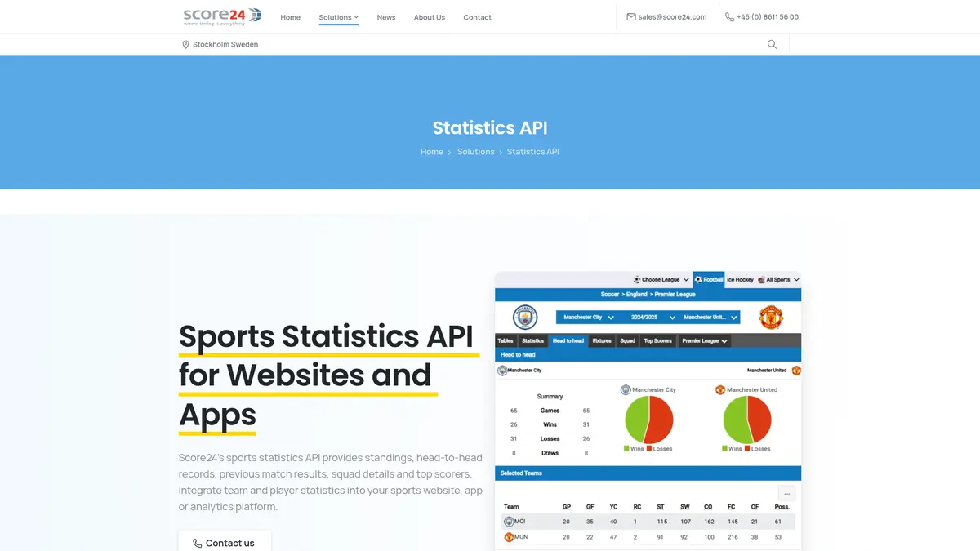Click the value 216 in the MUN row
The width and height of the screenshot is (980, 551).
(732, 537)
